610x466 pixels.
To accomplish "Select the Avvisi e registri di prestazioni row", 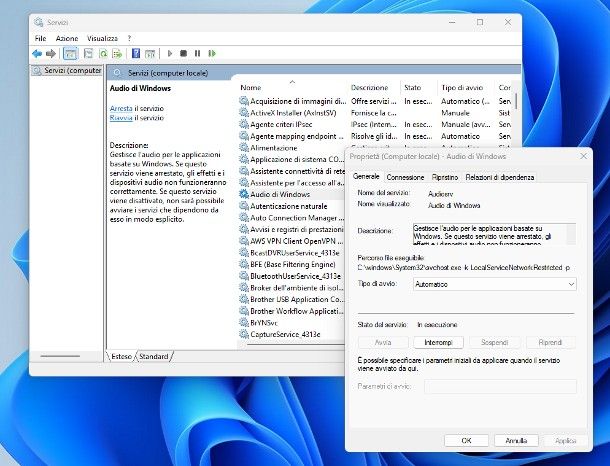I will point(291,229).
